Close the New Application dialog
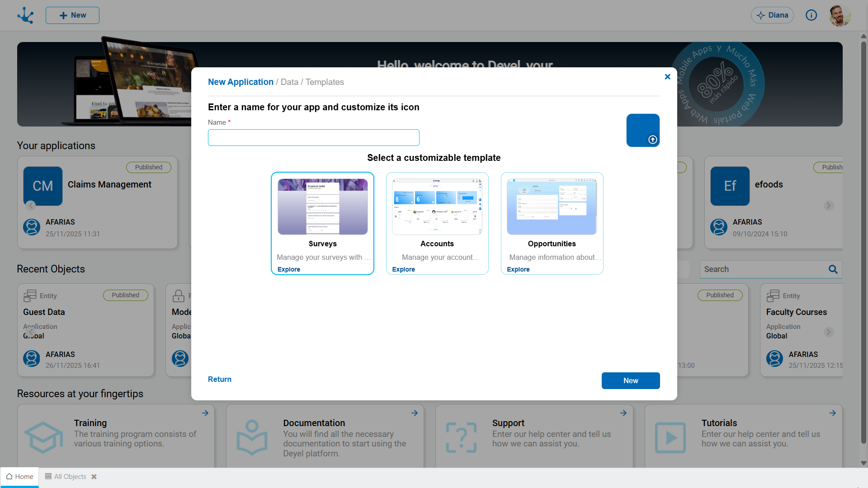The height and width of the screenshot is (488, 868). 667,77
